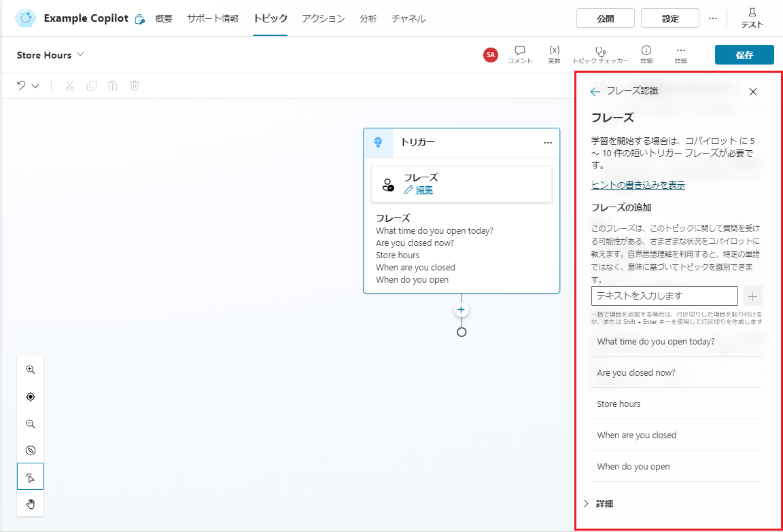Select panel phrase 'Store hours'

click(x=677, y=404)
